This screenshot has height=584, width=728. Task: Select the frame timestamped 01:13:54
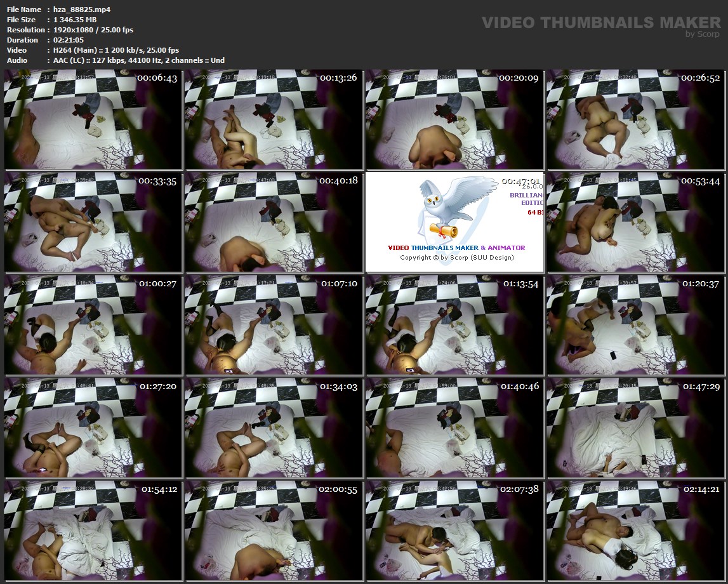[454, 325]
